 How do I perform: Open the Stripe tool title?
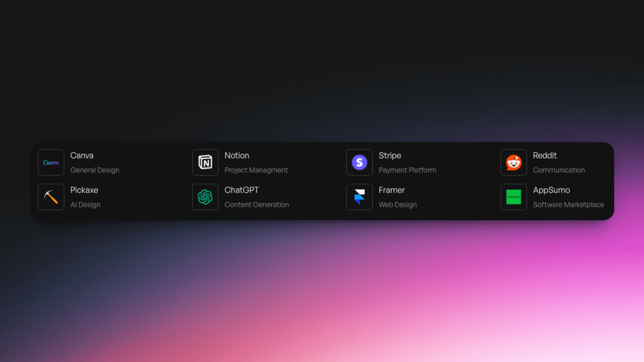click(x=390, y=156)
